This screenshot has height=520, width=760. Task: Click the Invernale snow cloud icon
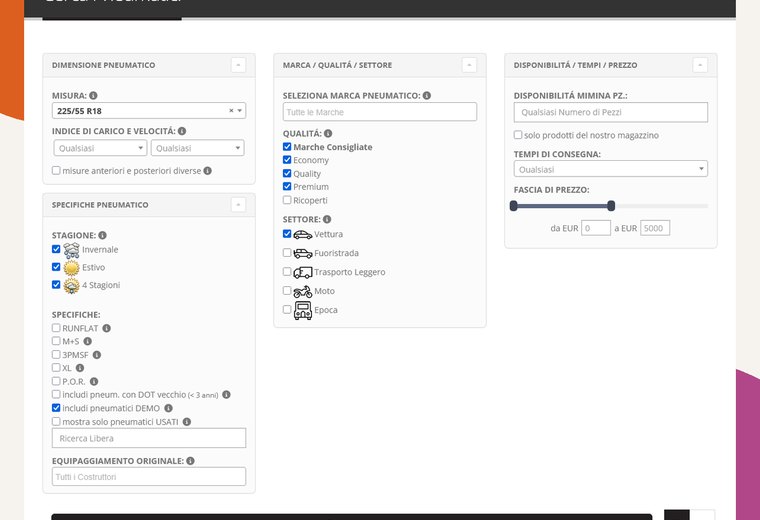pyautogui.click(x=71, y=250)
